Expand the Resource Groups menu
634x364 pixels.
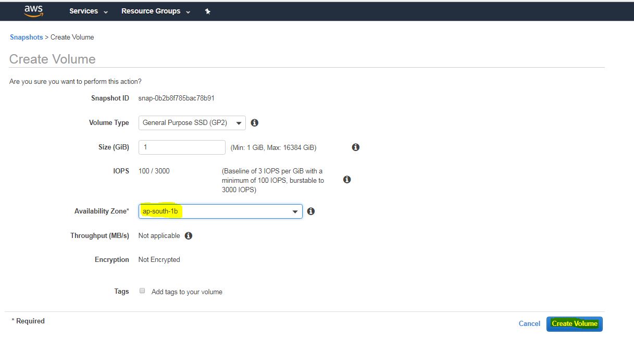click(x=156, y=11)
